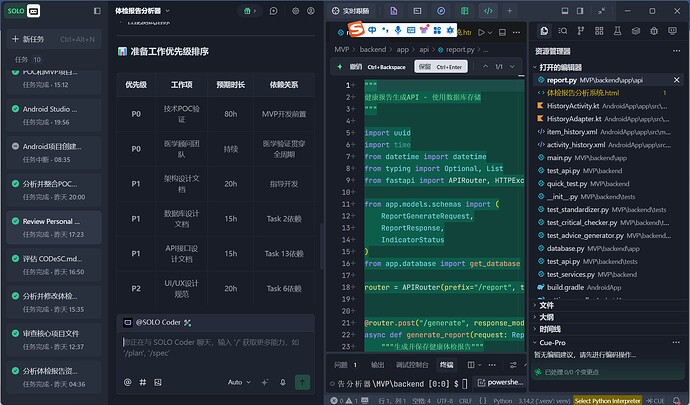Viewport: 690px width, 405px height.
Task: Open the Debug bug icon
Action: click(654, 30)
